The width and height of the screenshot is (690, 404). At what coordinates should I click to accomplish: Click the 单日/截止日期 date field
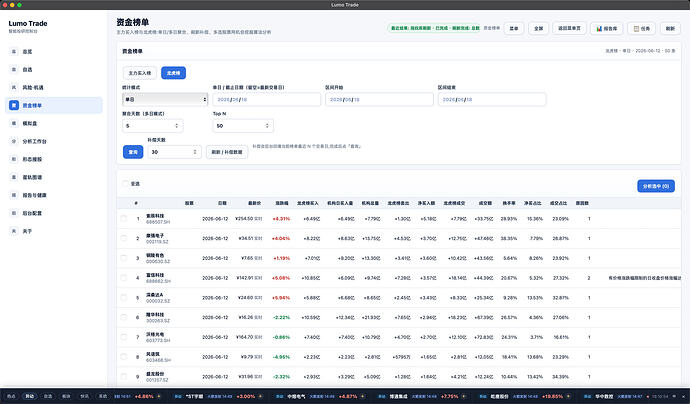[x=266, y=99]
